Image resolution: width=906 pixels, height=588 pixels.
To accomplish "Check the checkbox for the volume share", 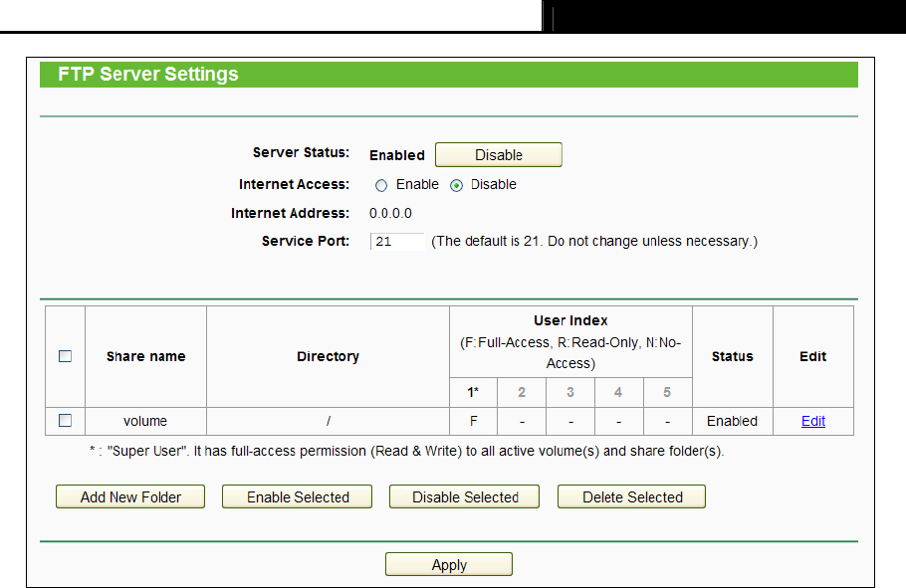I will pyautogui.click(x=66, y=421).
